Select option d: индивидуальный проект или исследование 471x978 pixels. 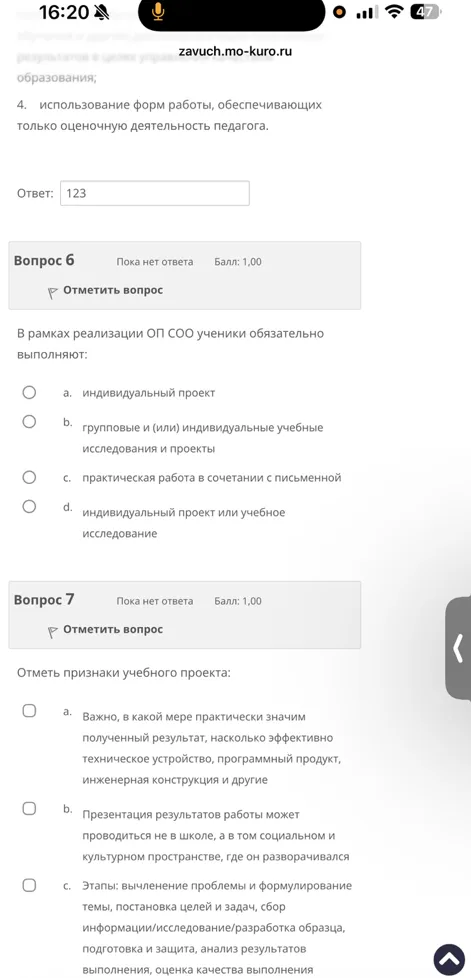pos(29,506)
